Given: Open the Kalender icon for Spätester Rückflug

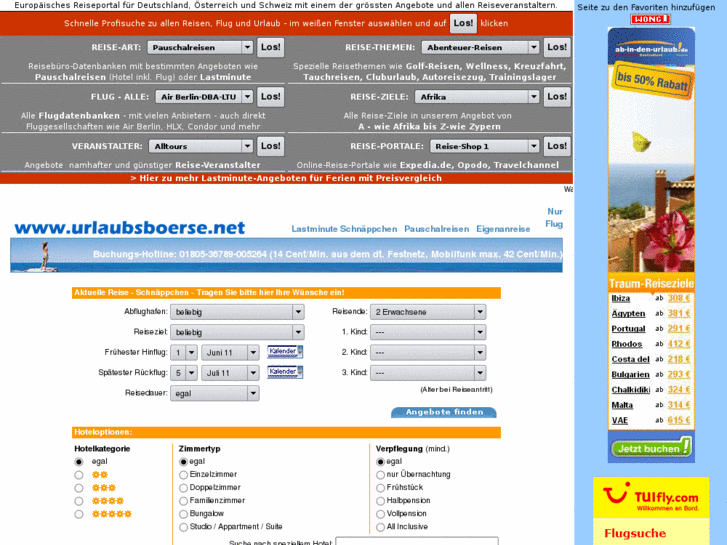Looking at the screenshot, I should coord(285,372).
